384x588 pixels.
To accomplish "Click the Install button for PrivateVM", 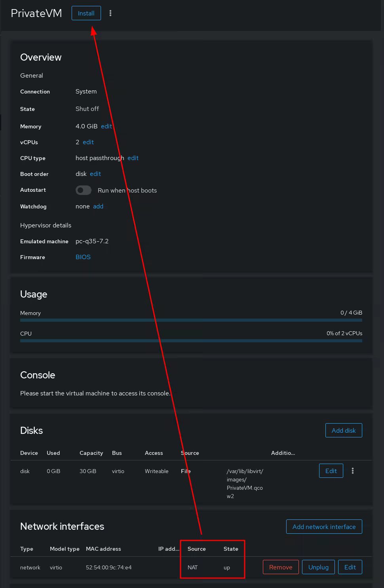I will tap(86, 13).
